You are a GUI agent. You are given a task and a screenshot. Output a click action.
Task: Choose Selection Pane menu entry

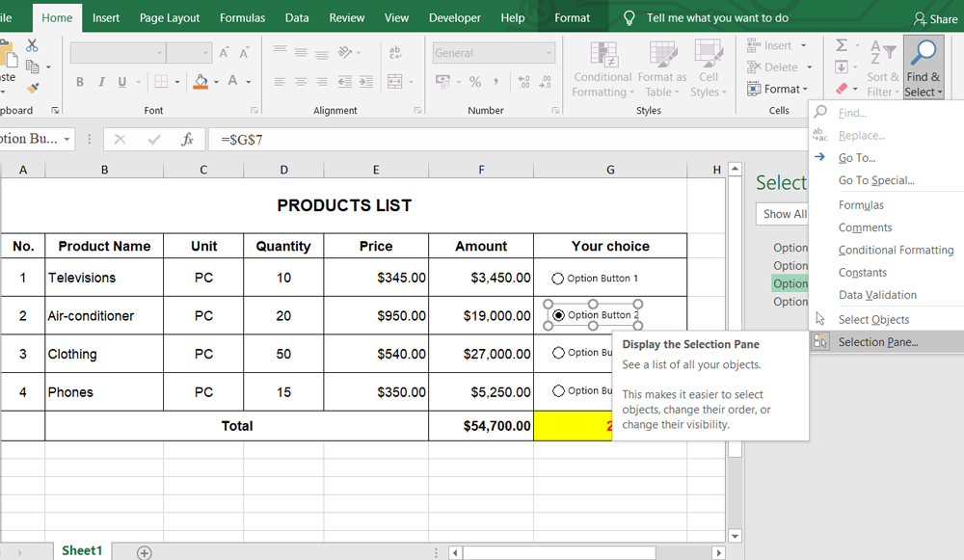(x=887, y=342)
